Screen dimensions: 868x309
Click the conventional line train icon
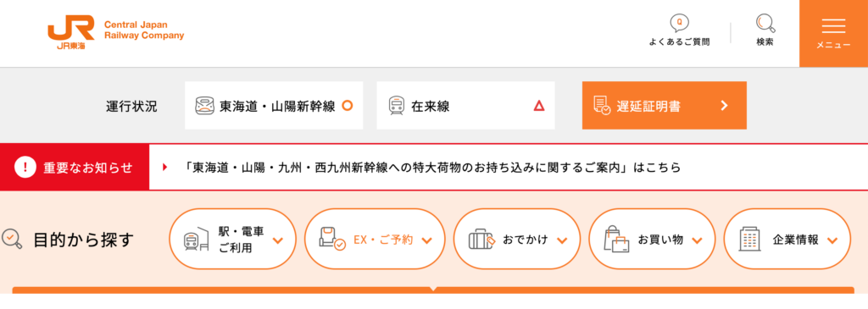click(396, 106)
